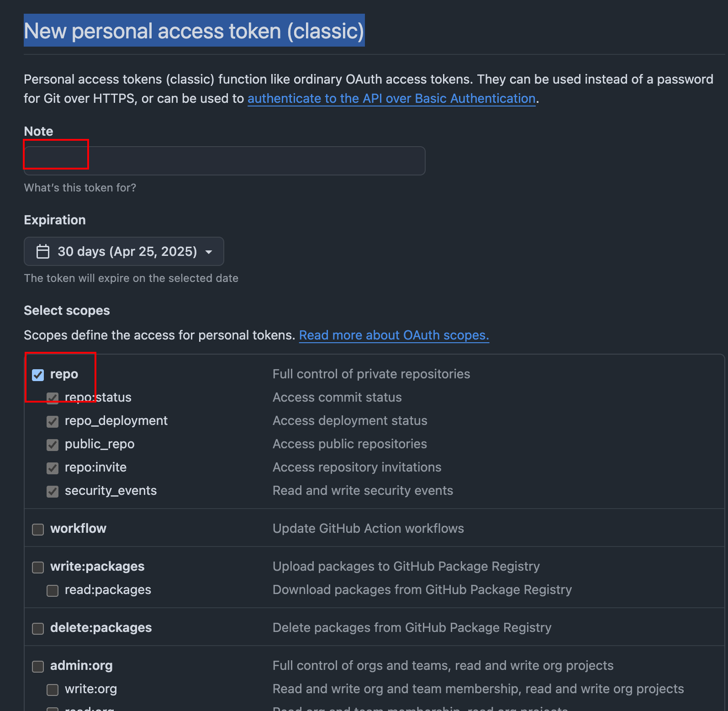Click the workflow scope label

pos(78,529)
